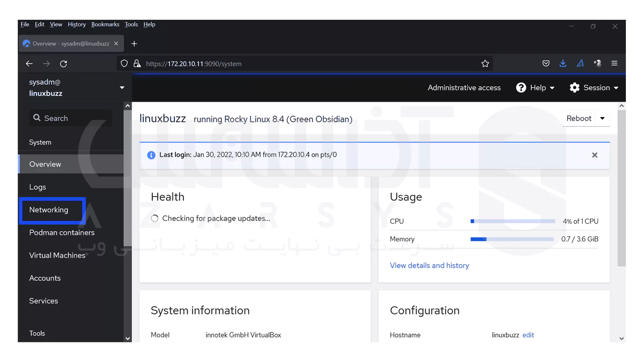Open View details and history link
This screenshot has height=362, width=644.
(429, 265)
